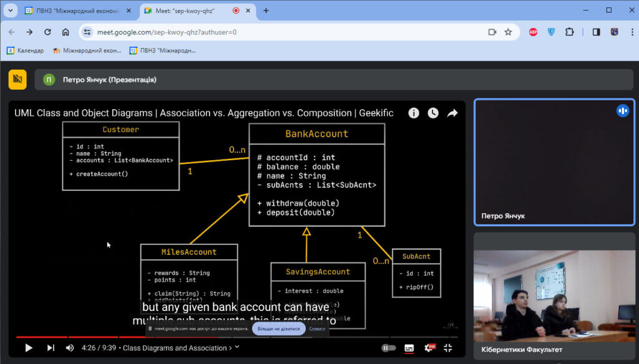
Task: Mute the video player volume
Action: click(x=70, y=348)
